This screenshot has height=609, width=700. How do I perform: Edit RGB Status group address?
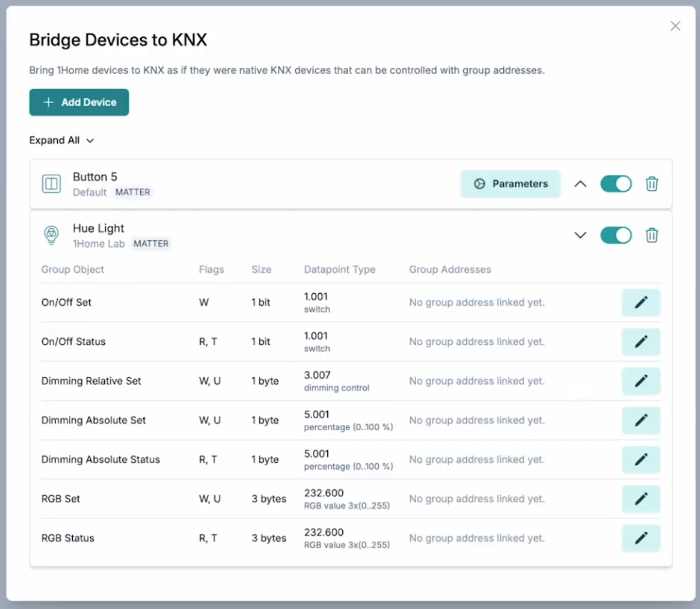point(641,539)
